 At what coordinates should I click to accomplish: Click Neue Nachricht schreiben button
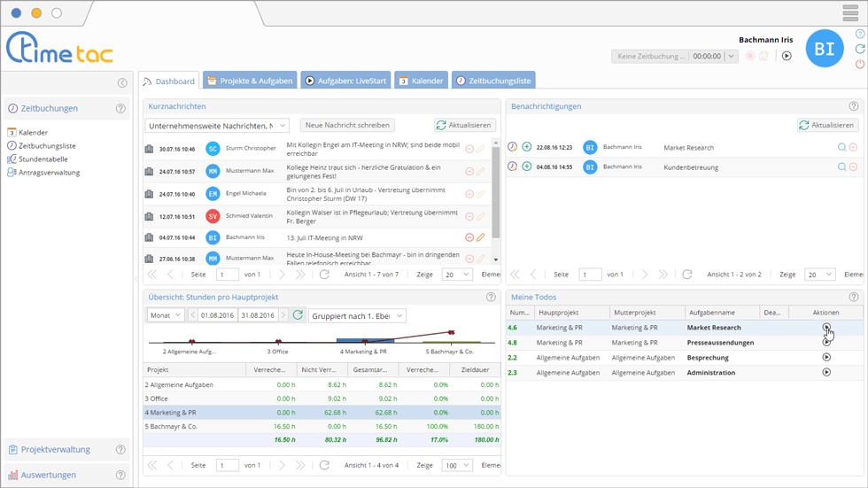[x=347, y=126]
